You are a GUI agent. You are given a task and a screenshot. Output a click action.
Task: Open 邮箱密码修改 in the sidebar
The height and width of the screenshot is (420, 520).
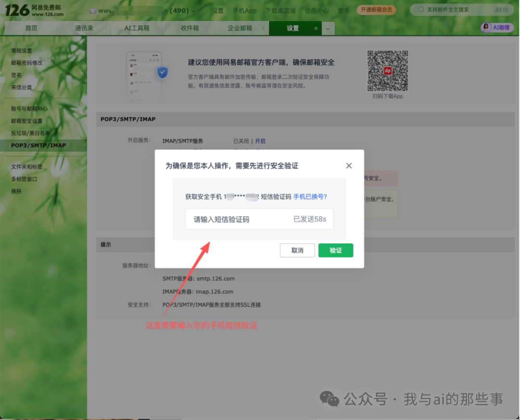[26, 63]
